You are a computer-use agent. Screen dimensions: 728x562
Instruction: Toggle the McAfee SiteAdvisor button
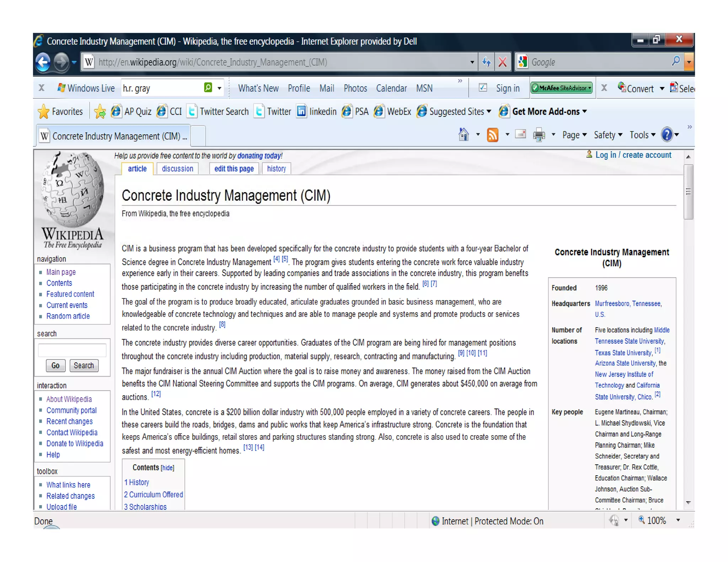[x=562, y=88]
